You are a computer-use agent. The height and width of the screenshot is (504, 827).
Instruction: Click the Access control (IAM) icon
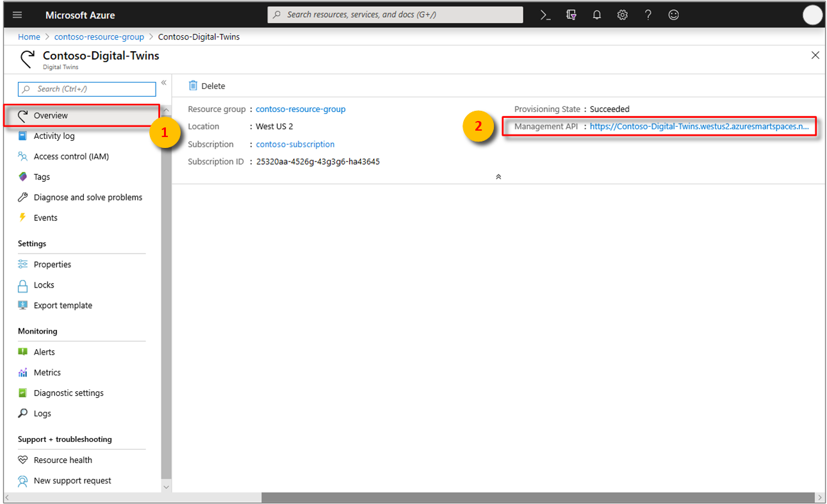coord(23,156)
